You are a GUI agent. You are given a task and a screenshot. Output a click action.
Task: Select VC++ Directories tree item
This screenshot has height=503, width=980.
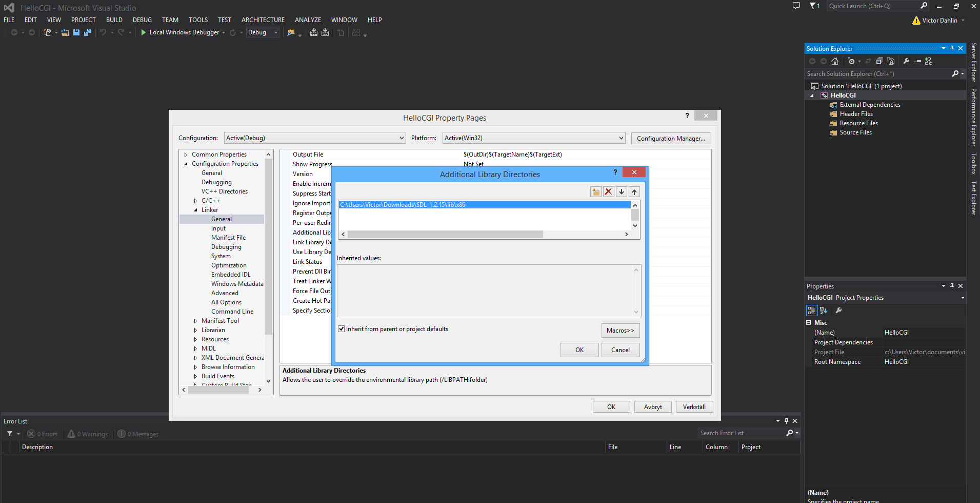(x=224, y=191)
